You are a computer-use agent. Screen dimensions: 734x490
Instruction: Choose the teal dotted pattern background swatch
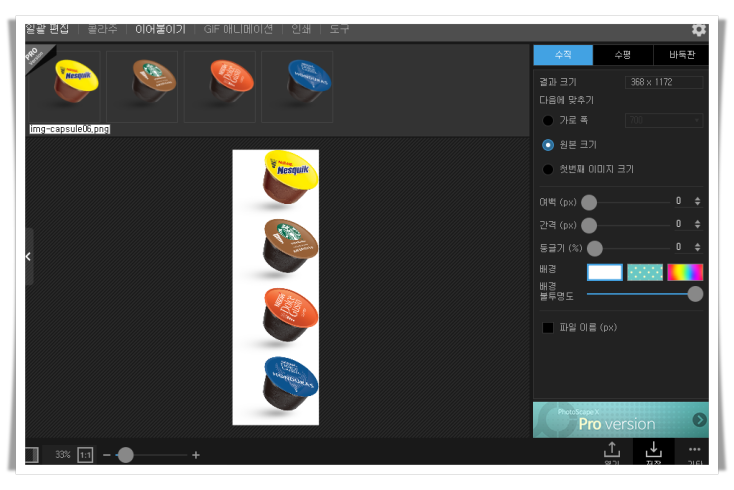click(645, 272)
